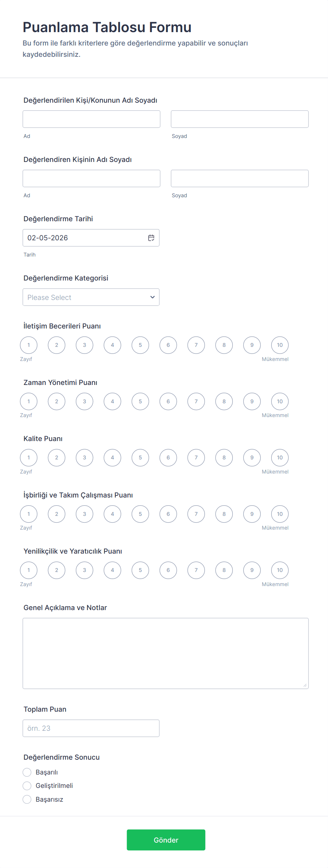Focus the Genel Açıklama ve Notlar textarea
Image resolution: width=328 pixels, height=868 pixels.
click(x=165, y=653)
